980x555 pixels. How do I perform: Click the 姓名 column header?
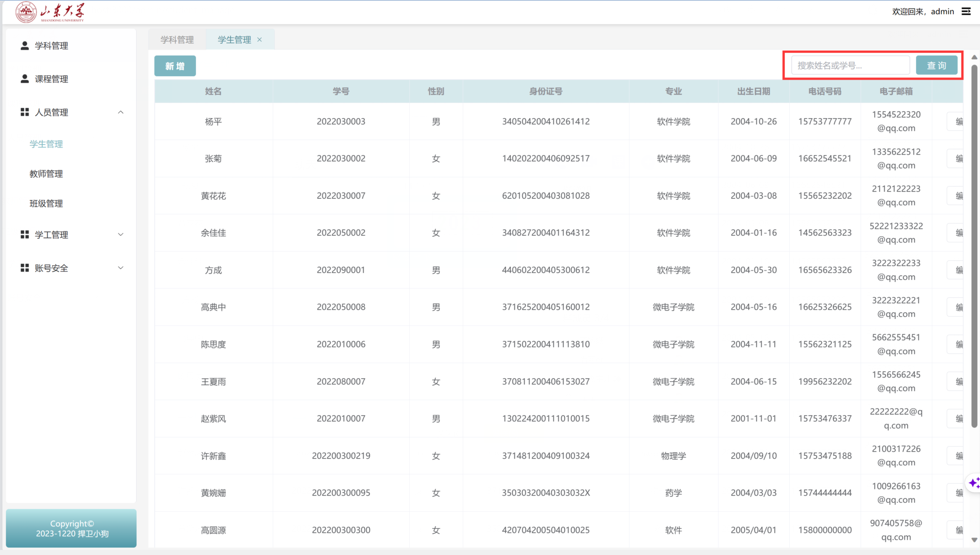[213, 92]
